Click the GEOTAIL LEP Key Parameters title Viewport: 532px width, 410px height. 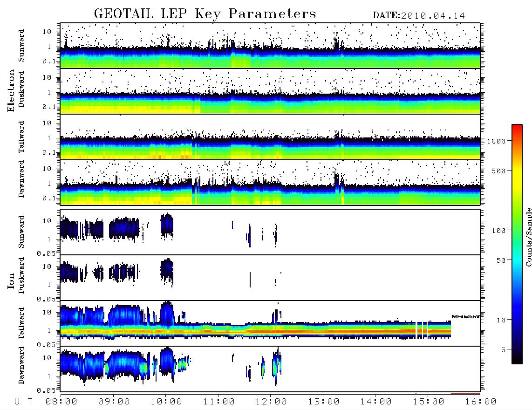click(205, 14)
